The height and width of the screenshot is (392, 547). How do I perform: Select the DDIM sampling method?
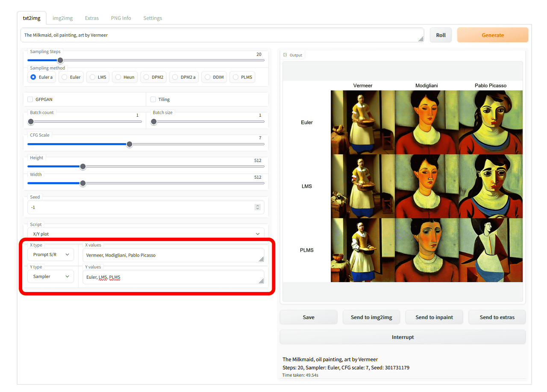click(x=214, y=77)
